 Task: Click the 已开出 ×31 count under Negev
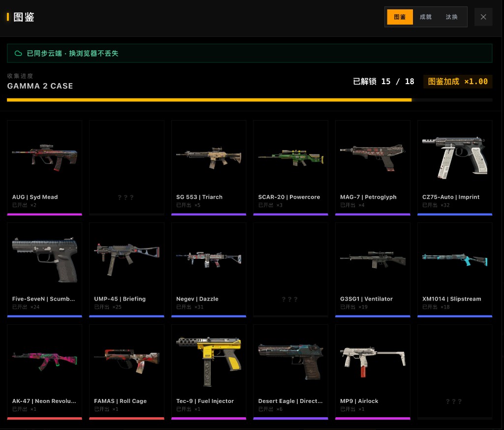point(189,307)
